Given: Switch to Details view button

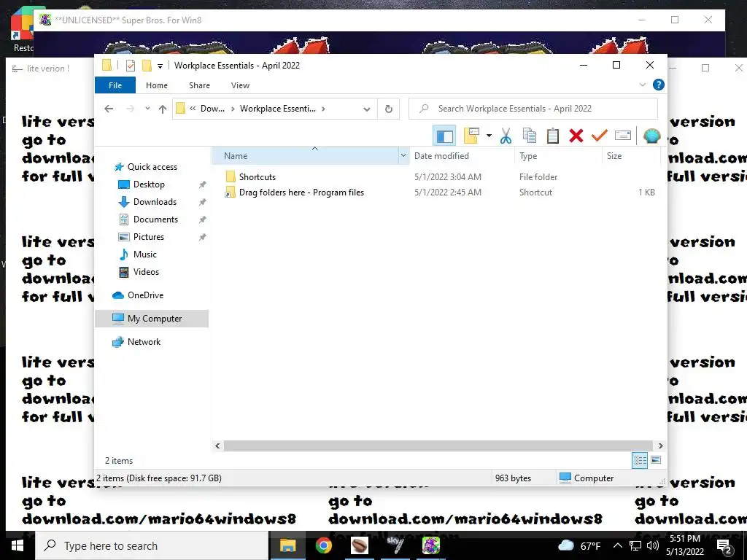Looking at the screenshot, I should click(x=640, y=460).
